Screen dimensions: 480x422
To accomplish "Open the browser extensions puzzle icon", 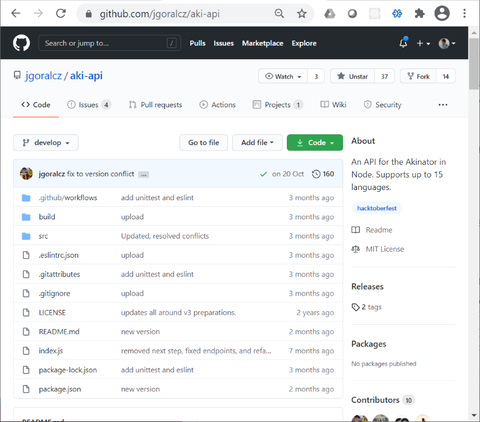I will coord(419,14).
